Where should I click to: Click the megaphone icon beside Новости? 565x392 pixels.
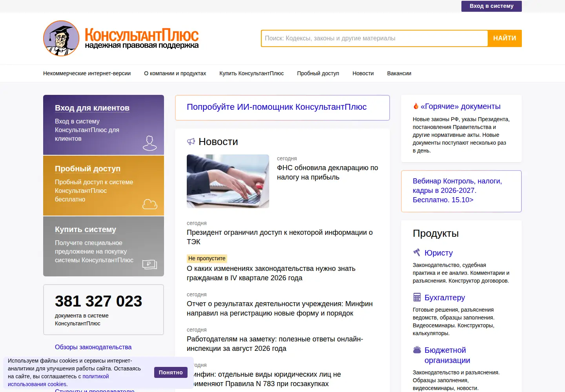pyautogui.click(x=191, y=142)
